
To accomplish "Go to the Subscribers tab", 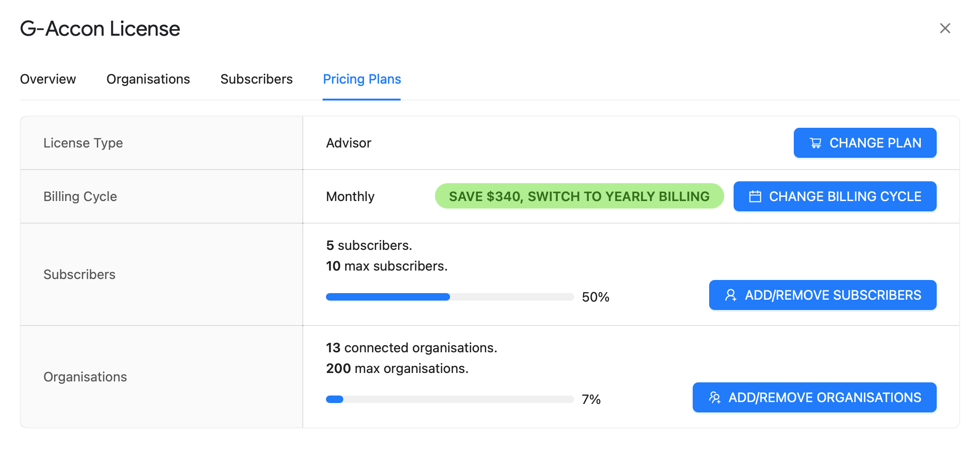I will [256, 79].
